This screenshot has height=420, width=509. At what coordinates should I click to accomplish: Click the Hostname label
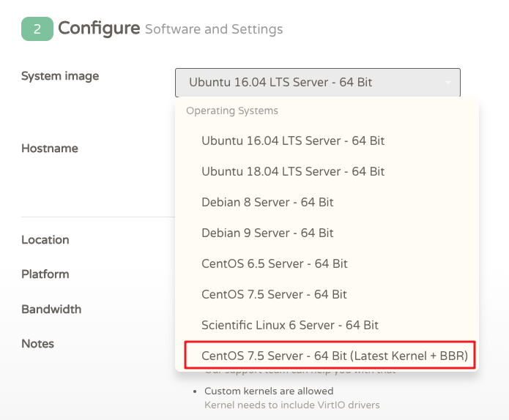50,149
